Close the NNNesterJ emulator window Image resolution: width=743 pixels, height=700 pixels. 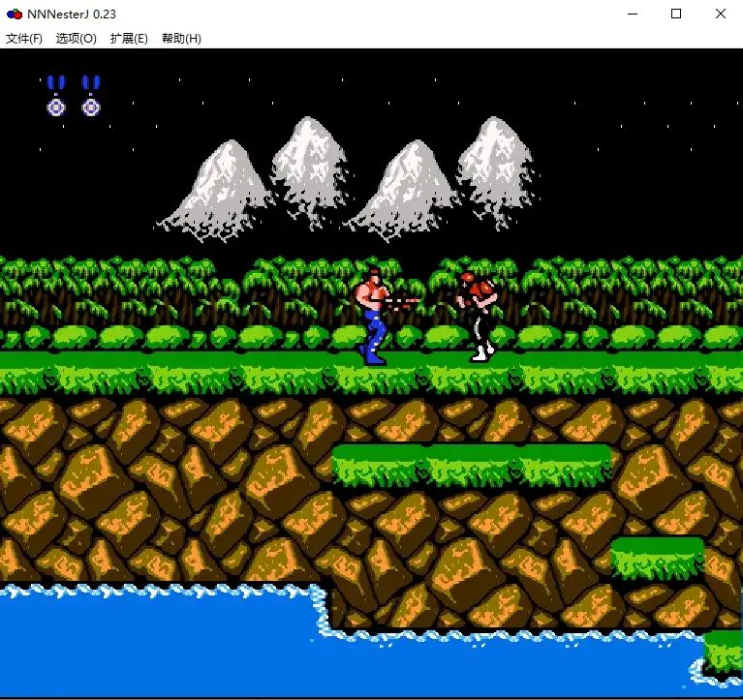(721, 14)
